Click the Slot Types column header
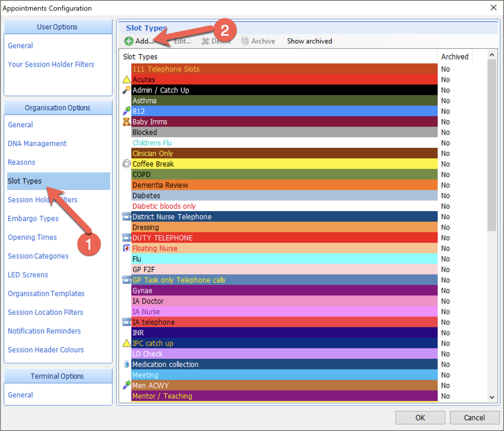This screenshot has height=431, width=504. coord(278,57)
